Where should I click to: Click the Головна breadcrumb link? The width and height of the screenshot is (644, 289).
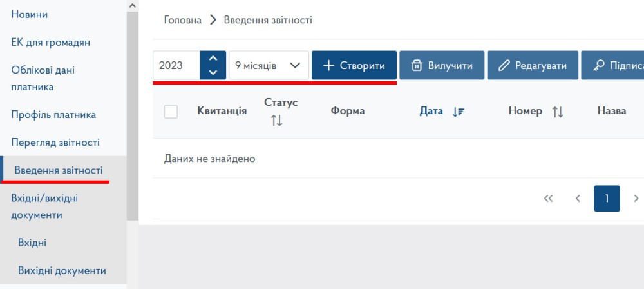183,20
